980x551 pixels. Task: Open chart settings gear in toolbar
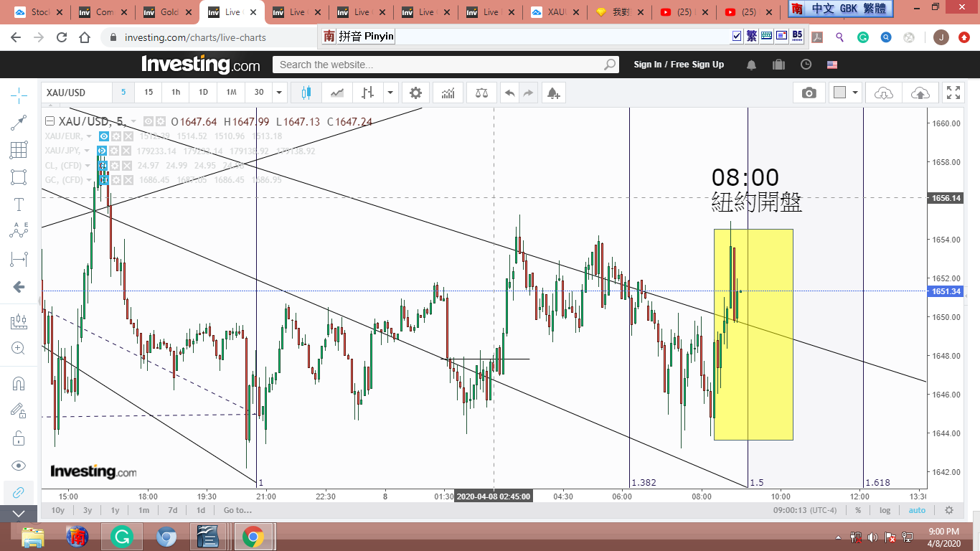pyautogui.click(x=415, y=93)
